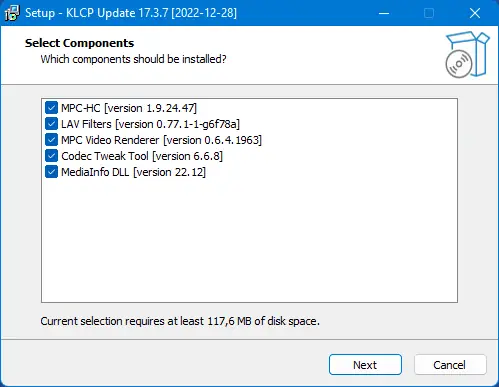Viewport: 499px width, 387px height.
Task: Deselect the MediaInfo DLL checkbox
Action: click(x=51, y=172)
